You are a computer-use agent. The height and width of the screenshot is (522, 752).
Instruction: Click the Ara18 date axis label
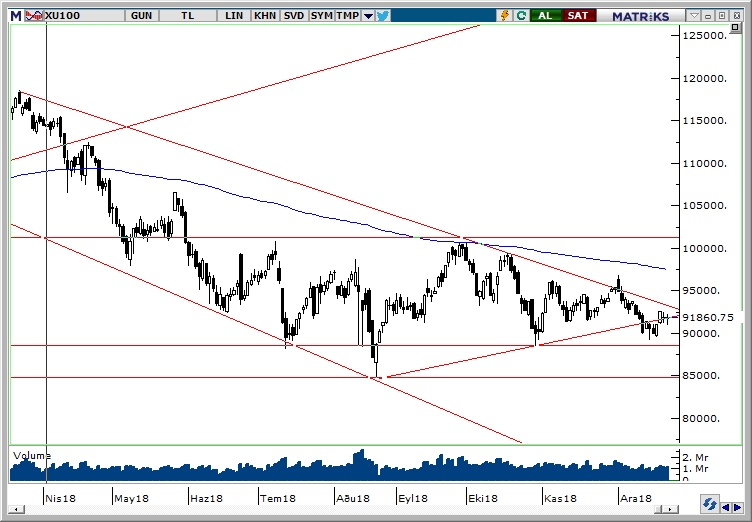pos(635,498)
